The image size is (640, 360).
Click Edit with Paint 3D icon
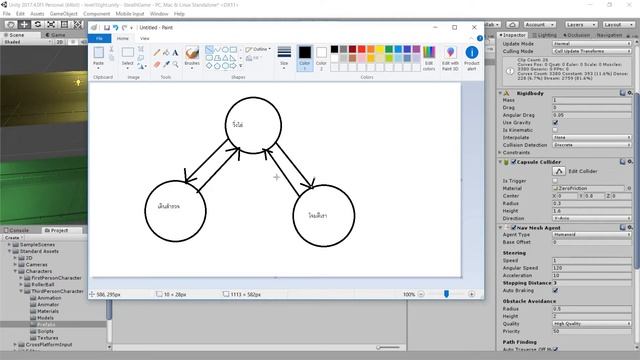(450, 53)
